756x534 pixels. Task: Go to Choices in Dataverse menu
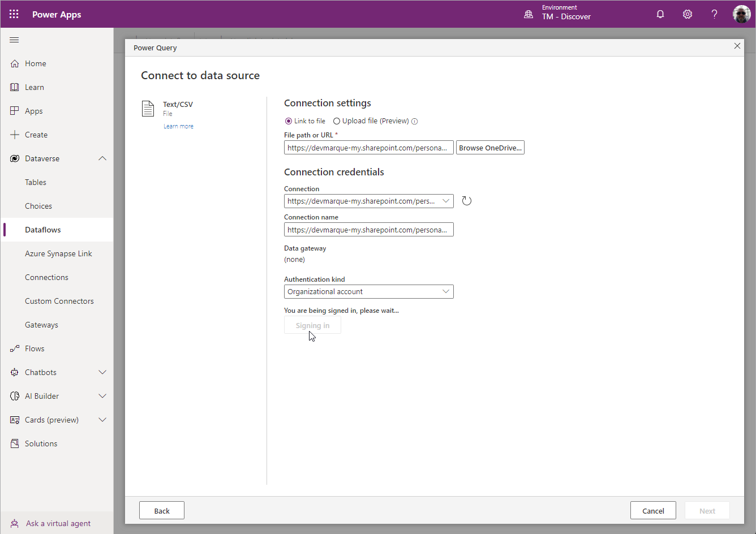pyautogui.click(x=38, y=206)
